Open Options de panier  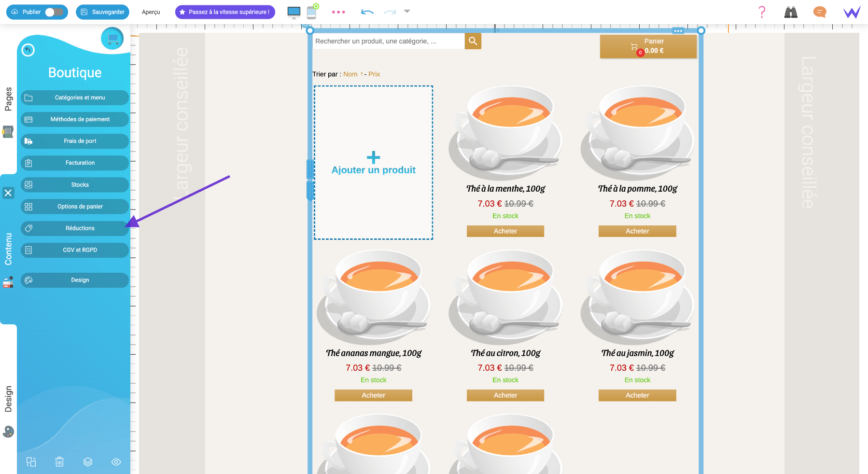point(75,207)
